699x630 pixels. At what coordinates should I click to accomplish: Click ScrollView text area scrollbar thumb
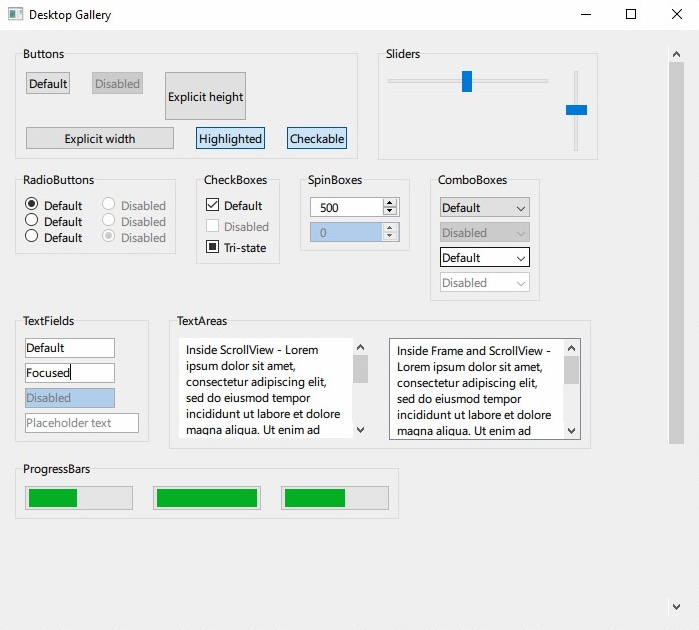(x=361, y=369)
